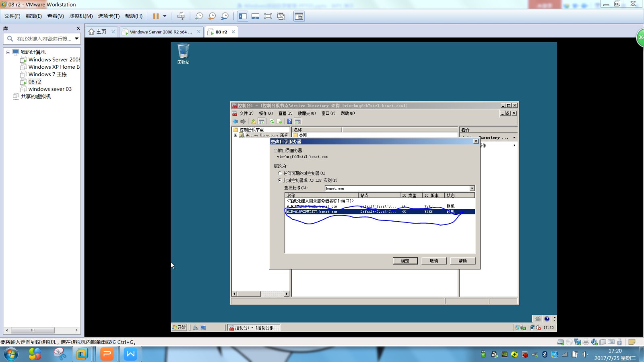
Task: Select the 08 r2 virtual machine in library
Action: point(31,82)
